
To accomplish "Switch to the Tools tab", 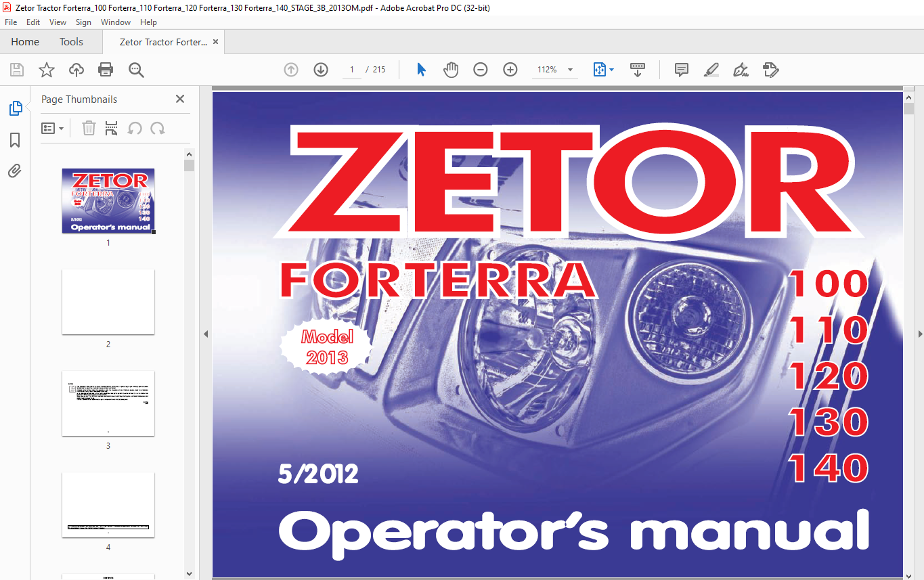I will point(71,42).
